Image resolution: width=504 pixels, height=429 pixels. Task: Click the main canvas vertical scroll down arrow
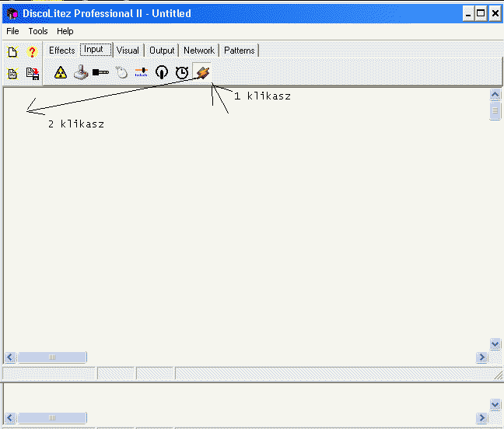495,344
